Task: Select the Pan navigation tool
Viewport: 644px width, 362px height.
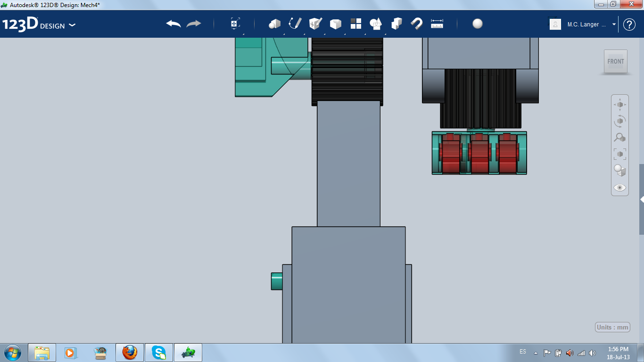Action: tap(620, 105)
